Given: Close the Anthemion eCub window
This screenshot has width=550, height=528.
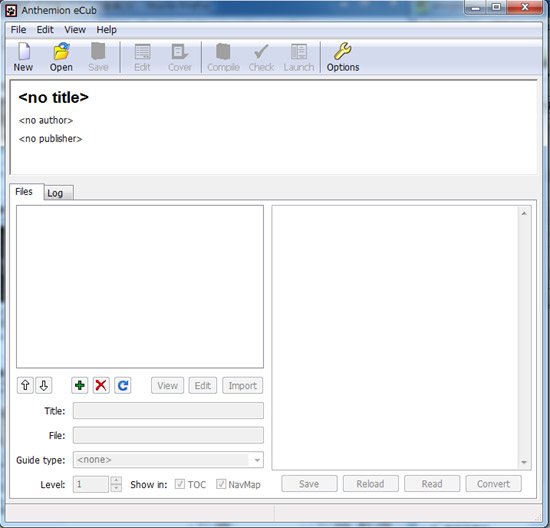Looking at the screenshot, I should (x=524, y=7).
